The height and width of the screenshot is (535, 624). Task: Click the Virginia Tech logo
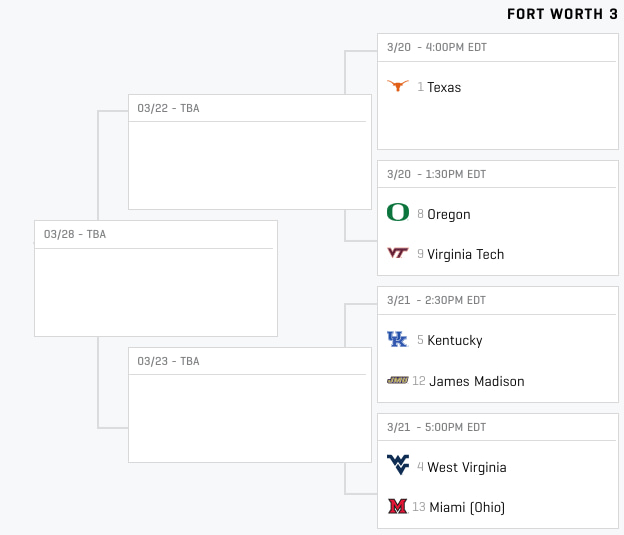pyautogui.click(x=398, y=254)
